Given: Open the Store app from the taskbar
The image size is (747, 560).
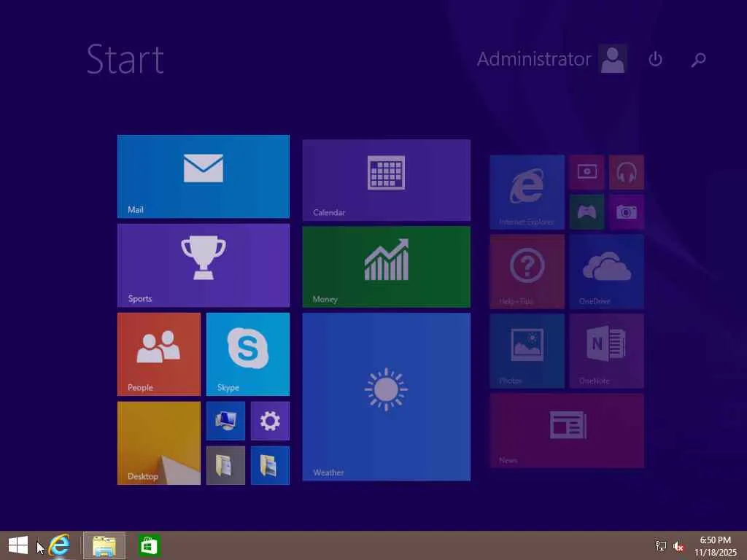Looking at the screenshot, I should [x=149, y=545].
